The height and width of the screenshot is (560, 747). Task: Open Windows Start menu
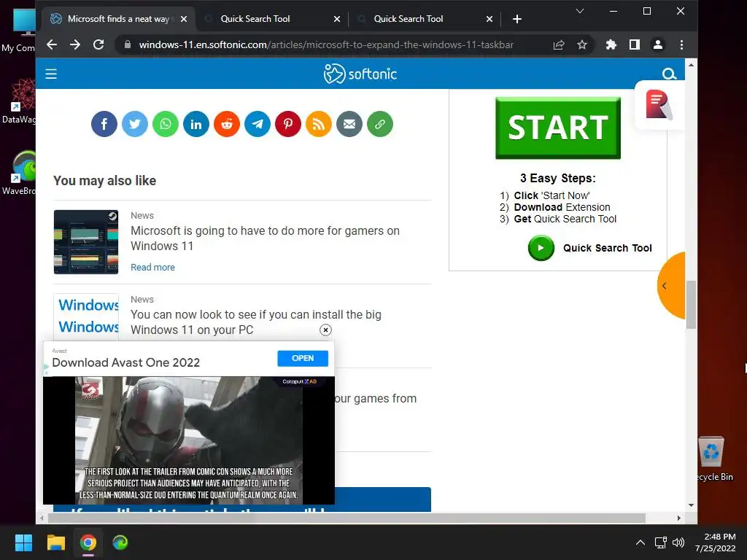pyautogui.click(x=23, y=542)
